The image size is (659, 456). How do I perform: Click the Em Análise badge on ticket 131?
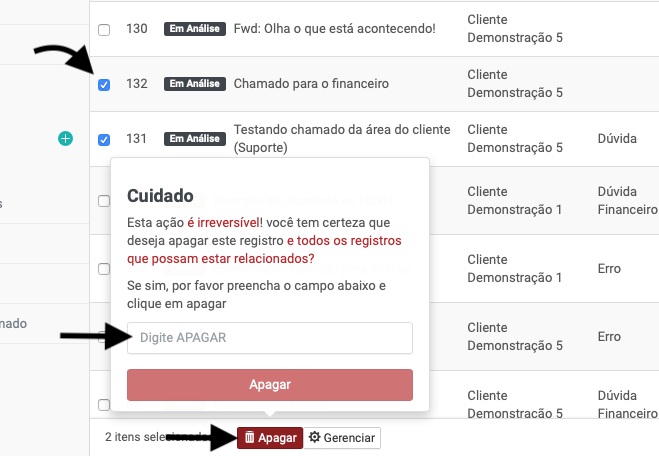click(193, 139)
